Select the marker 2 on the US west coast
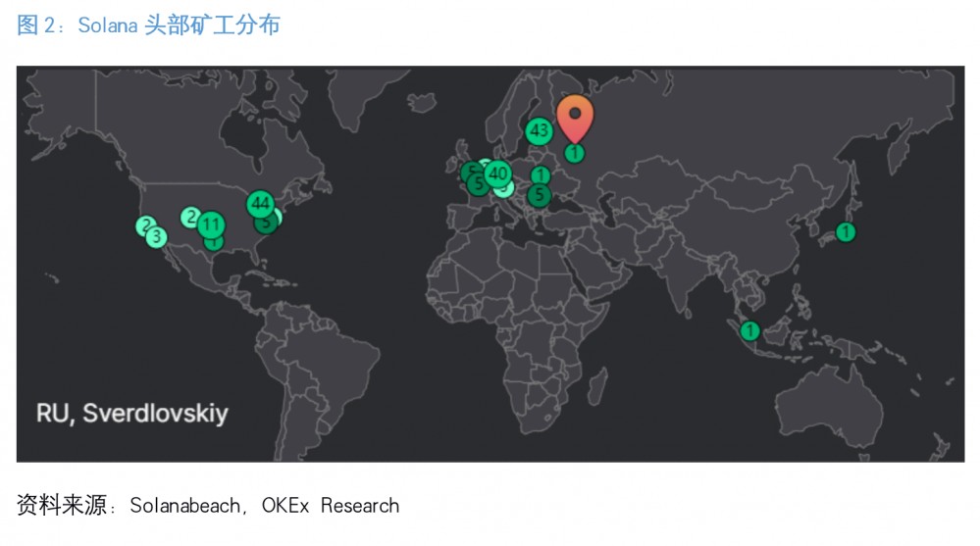The image size is (980, 546). click(x=145, y=225)
